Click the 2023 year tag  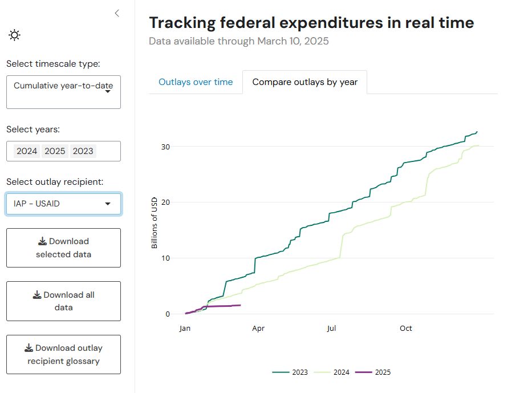(x=83, y=151)
